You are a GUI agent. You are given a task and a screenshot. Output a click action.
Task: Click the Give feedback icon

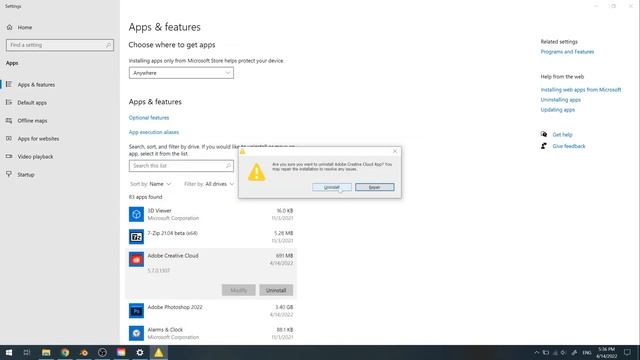click(544, 146)
